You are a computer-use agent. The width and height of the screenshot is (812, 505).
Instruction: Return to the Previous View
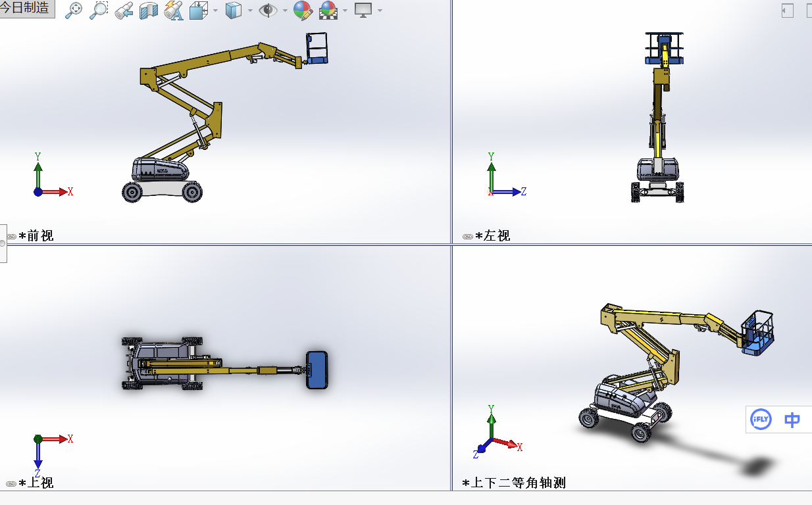[124, 10]
